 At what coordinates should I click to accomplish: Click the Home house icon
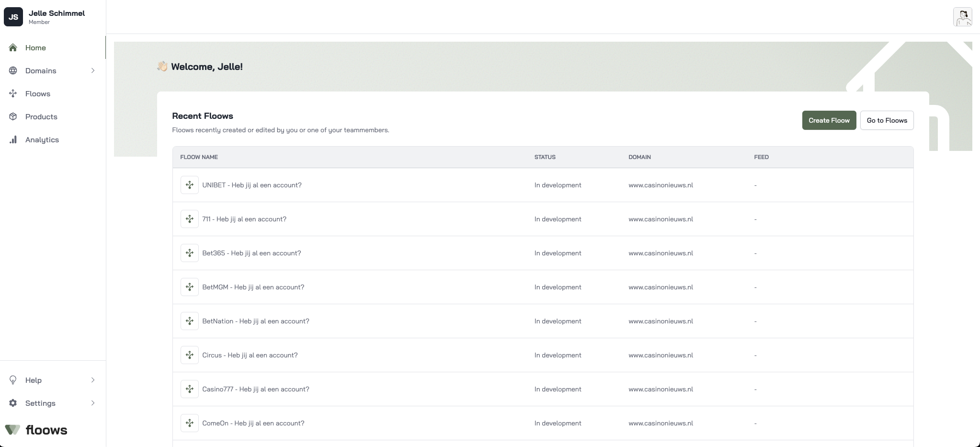click(x=13, y=47)
